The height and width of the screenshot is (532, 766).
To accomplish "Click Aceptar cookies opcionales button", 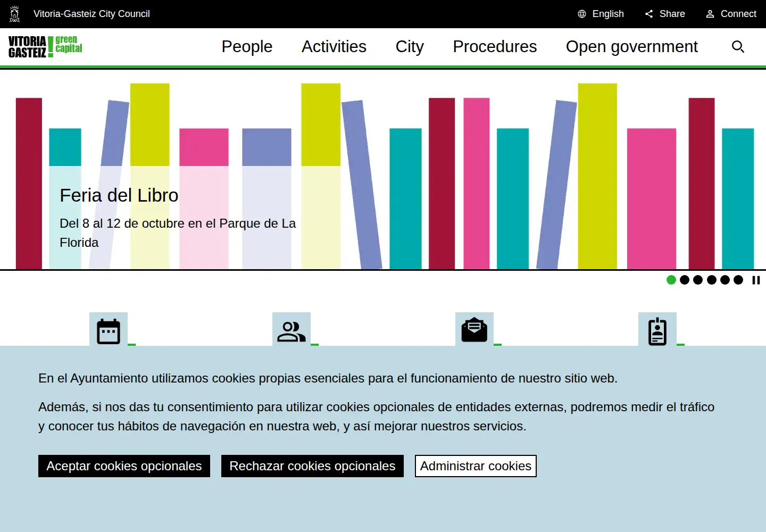I will [124, 466].
